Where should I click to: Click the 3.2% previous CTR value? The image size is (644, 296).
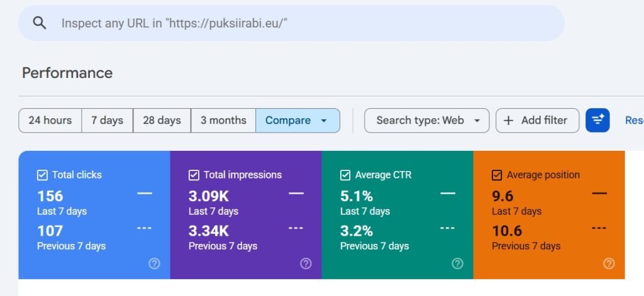click(357, 231)
